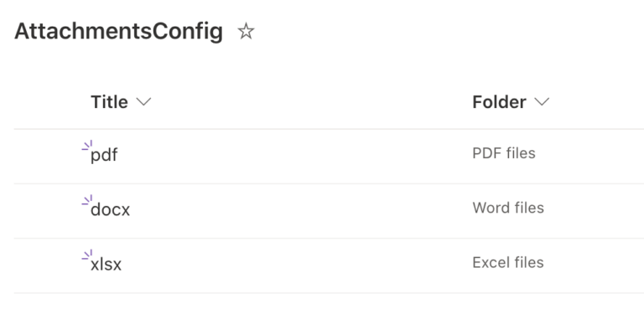Open the docx list item
The width and height of the screenshot is (644, 314).
pyautogui.click(x=110, y=209)
